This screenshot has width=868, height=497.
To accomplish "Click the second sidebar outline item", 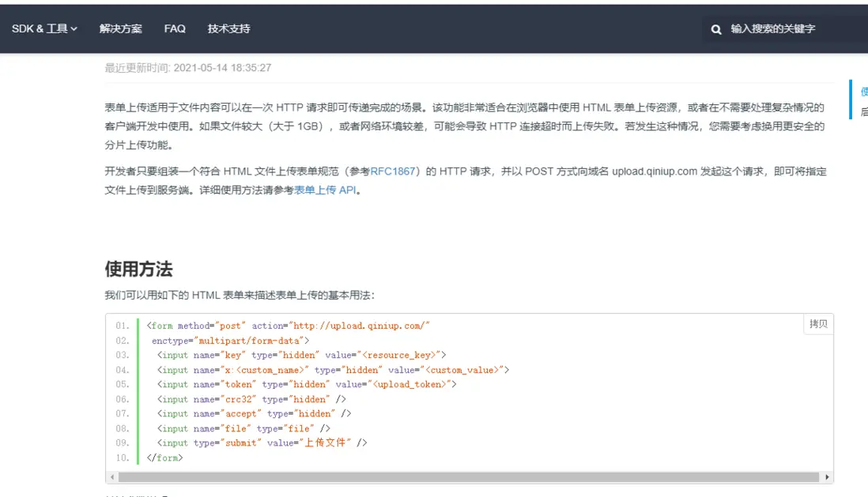I will (864, 112).
